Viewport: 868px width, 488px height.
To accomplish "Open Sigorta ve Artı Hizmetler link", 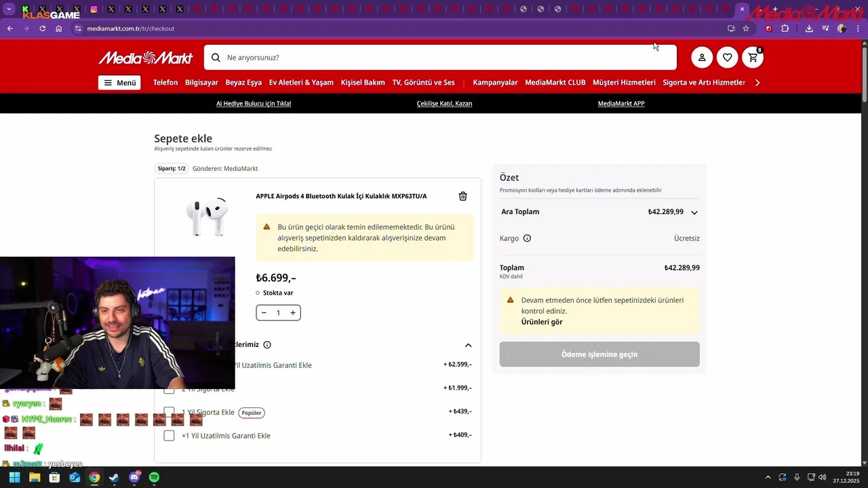I will pos(704,83).
